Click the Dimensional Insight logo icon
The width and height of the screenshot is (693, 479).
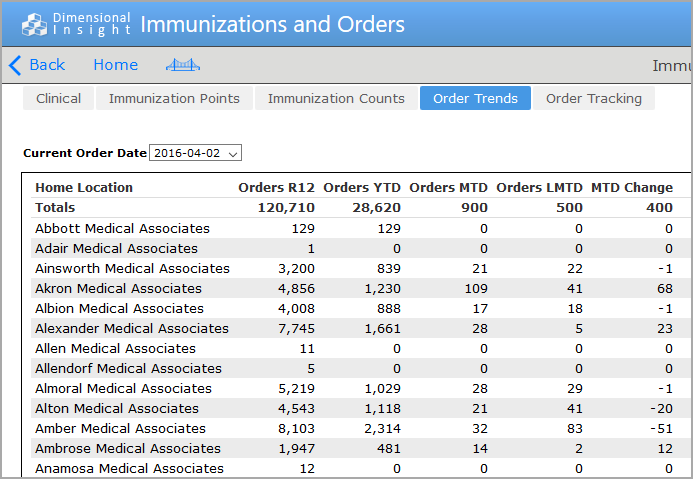[35, 24]
